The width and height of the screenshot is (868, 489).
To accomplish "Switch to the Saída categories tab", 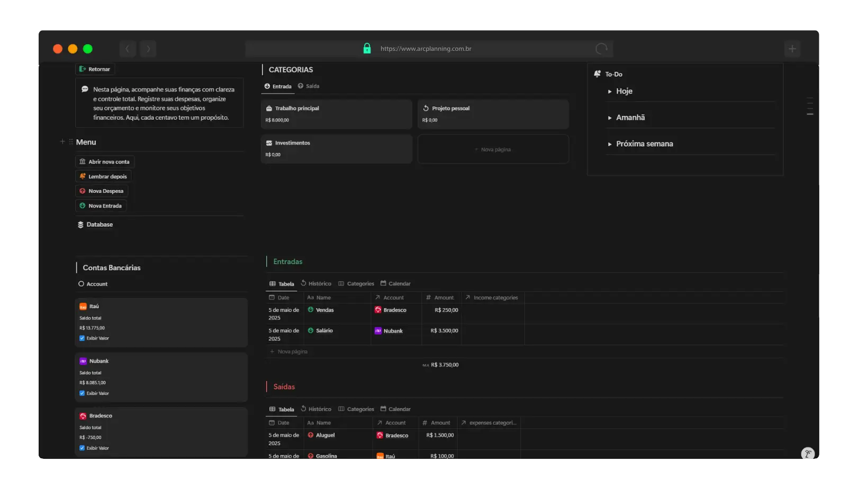I will pos(309,86).
